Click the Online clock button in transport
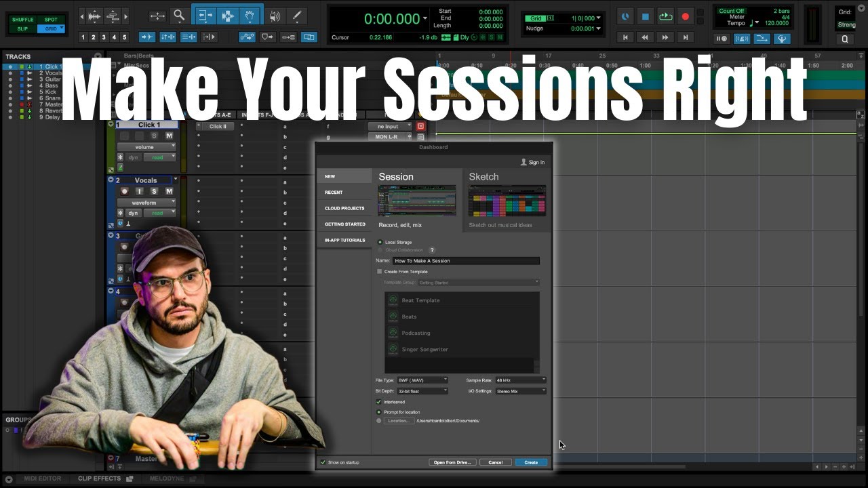 (625, 16)
